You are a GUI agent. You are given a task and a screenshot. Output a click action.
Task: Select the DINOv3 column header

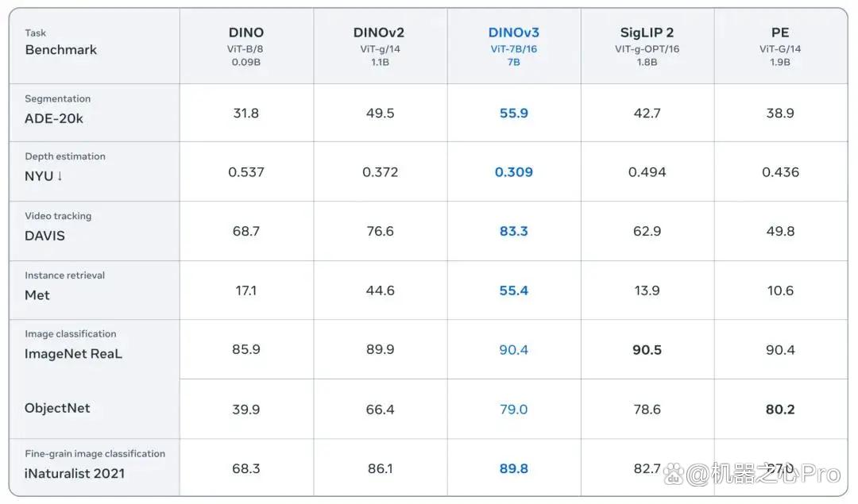pos(513,47)
